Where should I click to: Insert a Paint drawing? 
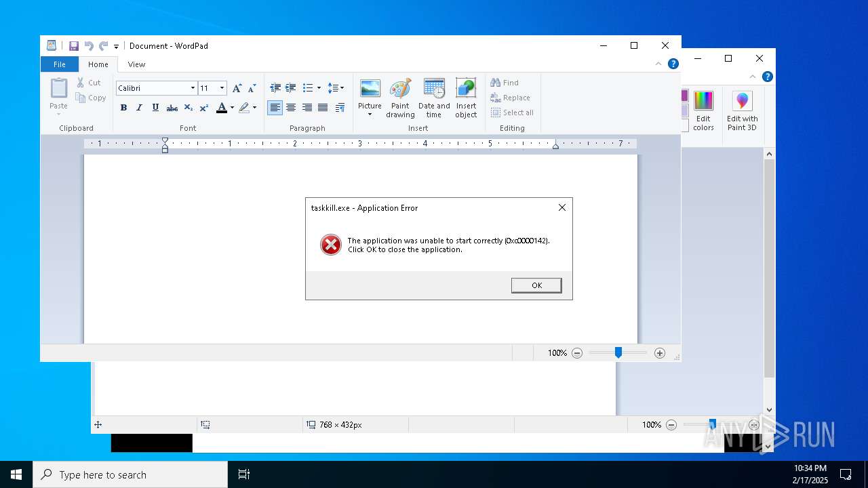(x=400, y=98)
